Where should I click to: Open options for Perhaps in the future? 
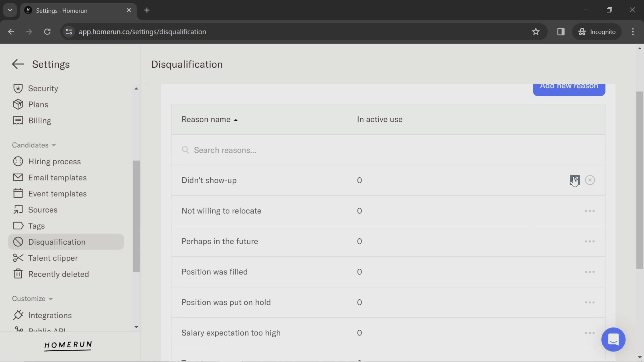click(589, 241)
